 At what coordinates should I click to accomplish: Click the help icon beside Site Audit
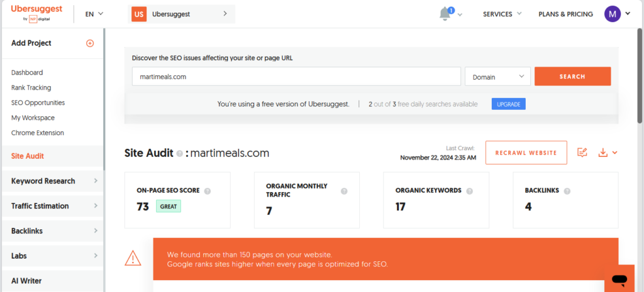click(179, 154)
